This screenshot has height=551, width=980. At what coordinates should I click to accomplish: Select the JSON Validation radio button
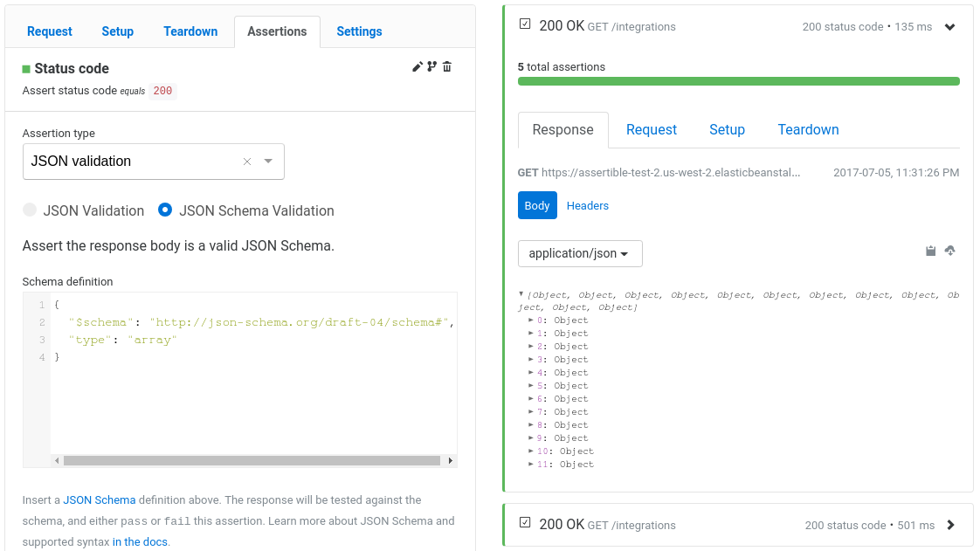coord(30,210)
